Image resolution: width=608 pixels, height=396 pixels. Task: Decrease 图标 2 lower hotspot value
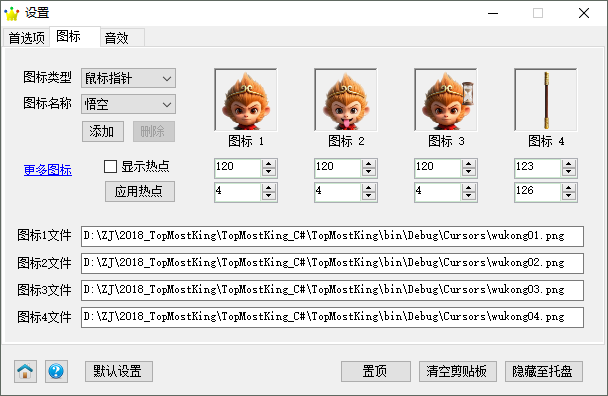pyautogui.click(x=369, y=196)
